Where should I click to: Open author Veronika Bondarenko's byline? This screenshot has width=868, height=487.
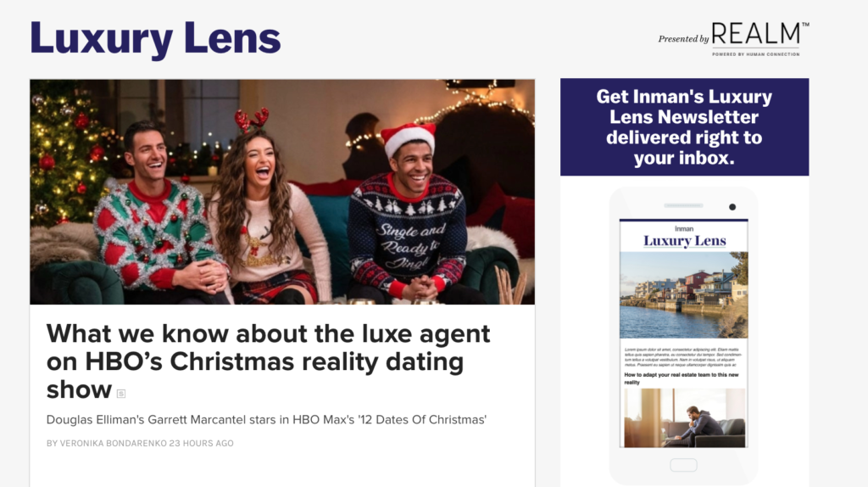click(x=106, y=443)
